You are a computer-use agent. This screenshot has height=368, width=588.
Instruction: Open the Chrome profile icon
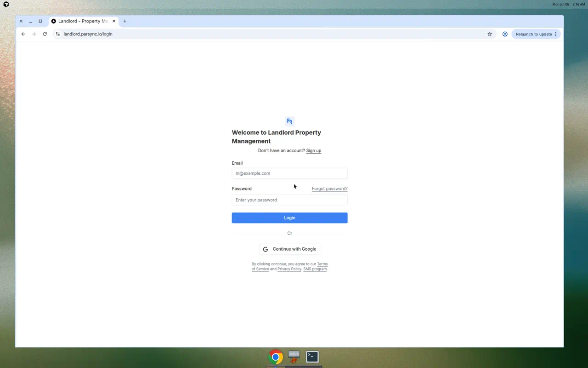[x=505, y=34]
